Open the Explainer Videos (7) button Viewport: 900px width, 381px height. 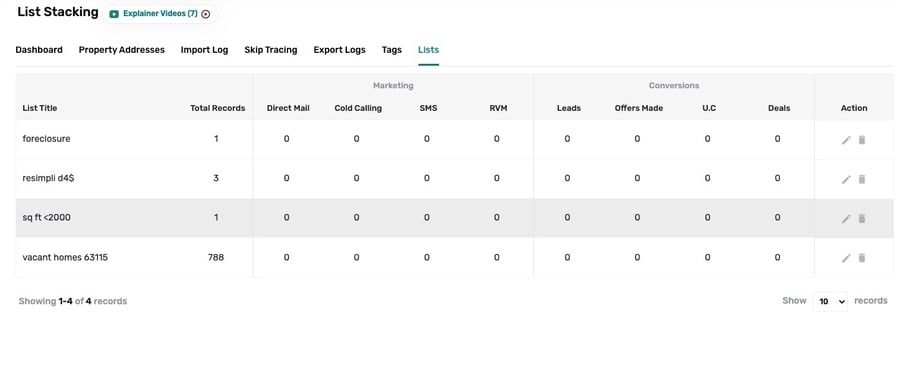pos(160,14)
